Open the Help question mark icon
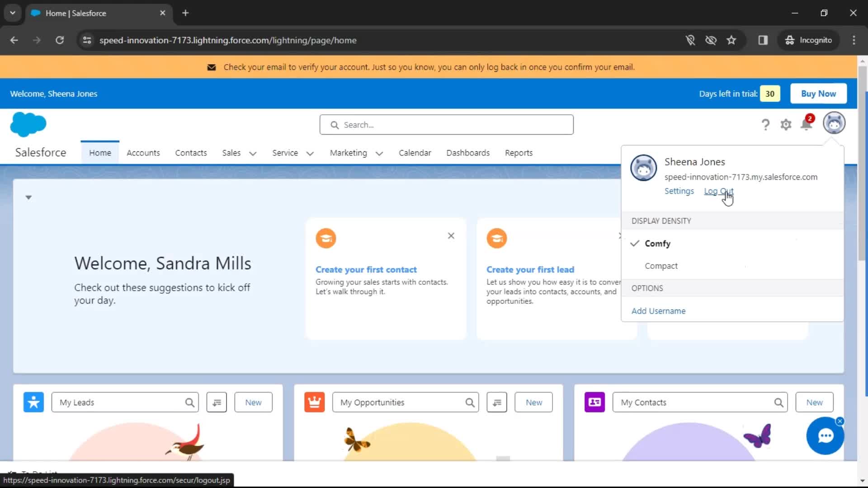The width and height of the screenshot is (868, 488). (x=765, y=124)
